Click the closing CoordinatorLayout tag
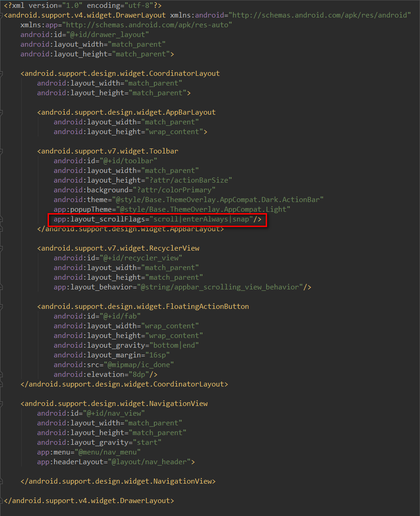Image resolution: width=420 pixels, height=516 pixels. click(x=124, y=384)
